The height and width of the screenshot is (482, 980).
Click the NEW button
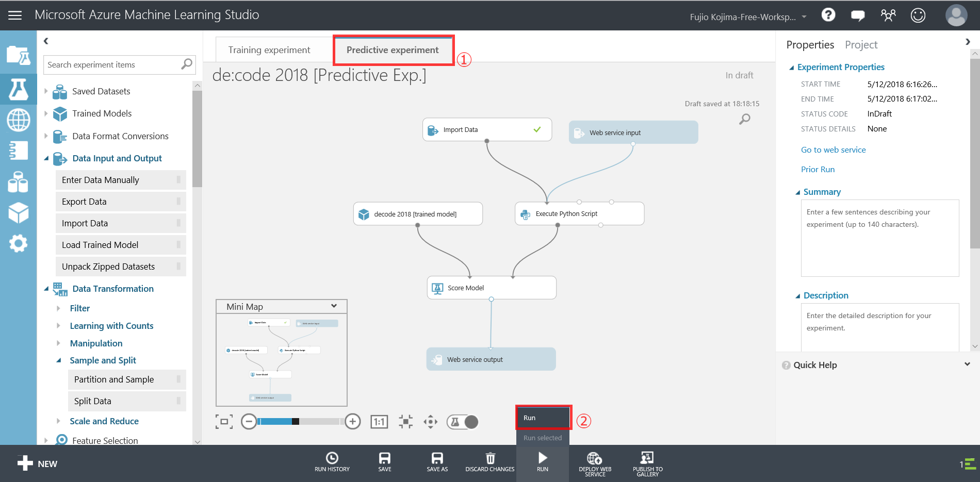pos(37,463)
